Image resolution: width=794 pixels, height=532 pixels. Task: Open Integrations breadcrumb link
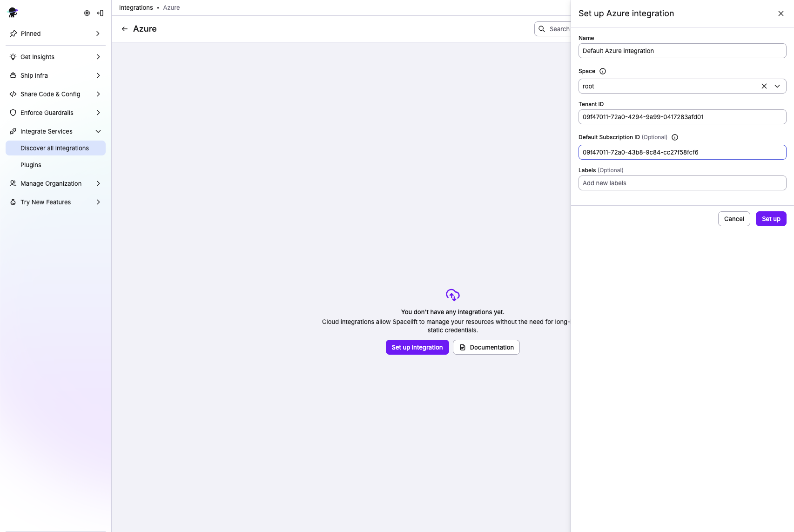pyautogui.click(x=135, y=7)
